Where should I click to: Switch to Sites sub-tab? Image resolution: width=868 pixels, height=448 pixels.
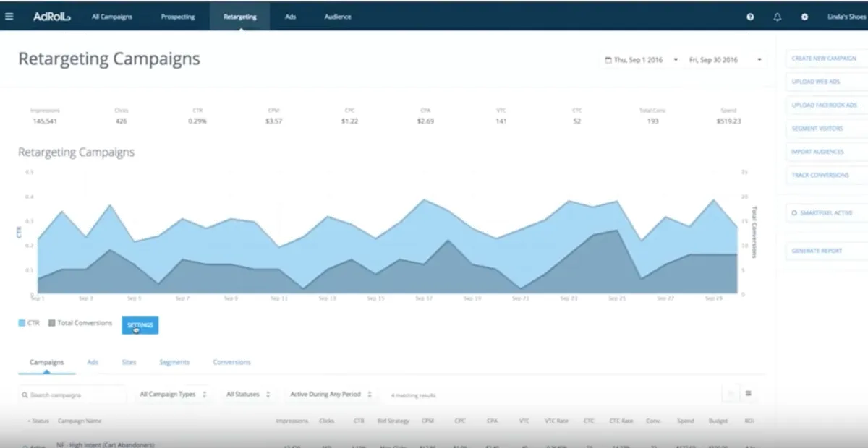[x=129, y=362]
